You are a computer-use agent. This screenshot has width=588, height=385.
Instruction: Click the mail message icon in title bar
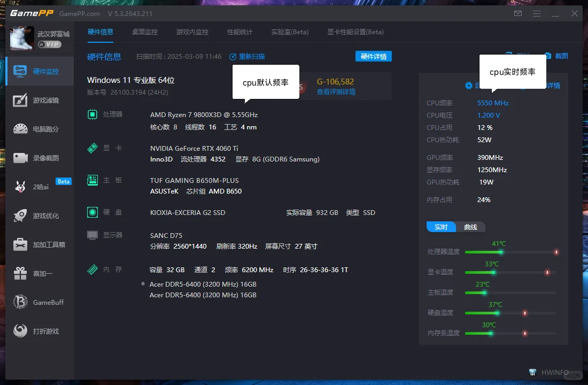(x=518, y=13)
